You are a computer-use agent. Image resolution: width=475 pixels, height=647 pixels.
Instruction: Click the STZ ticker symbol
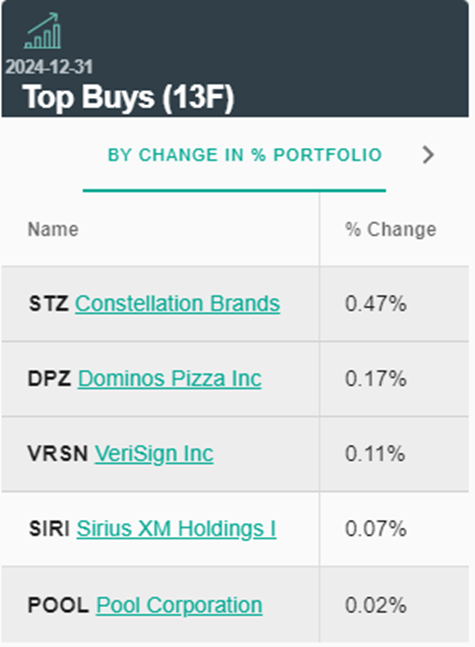49,304
